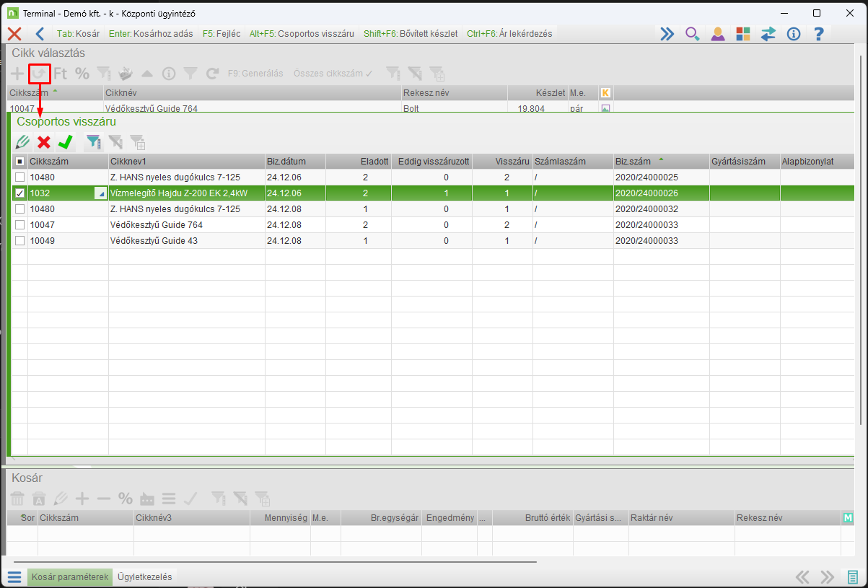Click the clear filter icon in Csoportos visszáru

(x=115, y=142)
